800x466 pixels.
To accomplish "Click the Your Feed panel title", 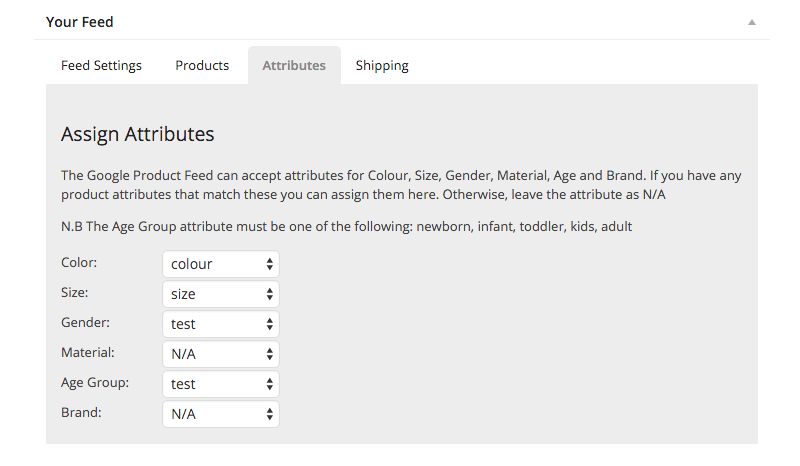I will point(80,22).
